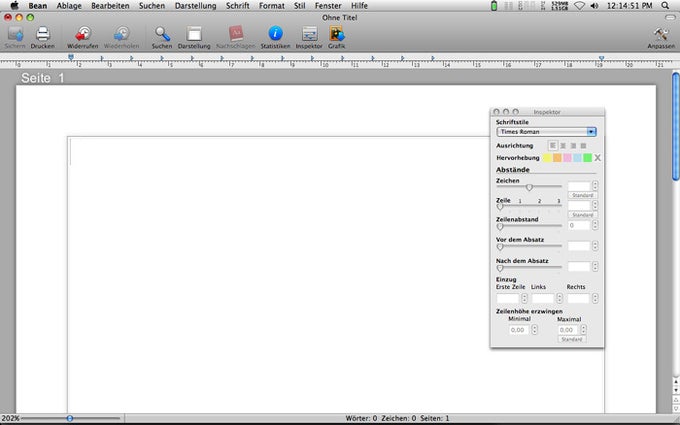Open the Suchen magnifier tool

coord(162,34)
